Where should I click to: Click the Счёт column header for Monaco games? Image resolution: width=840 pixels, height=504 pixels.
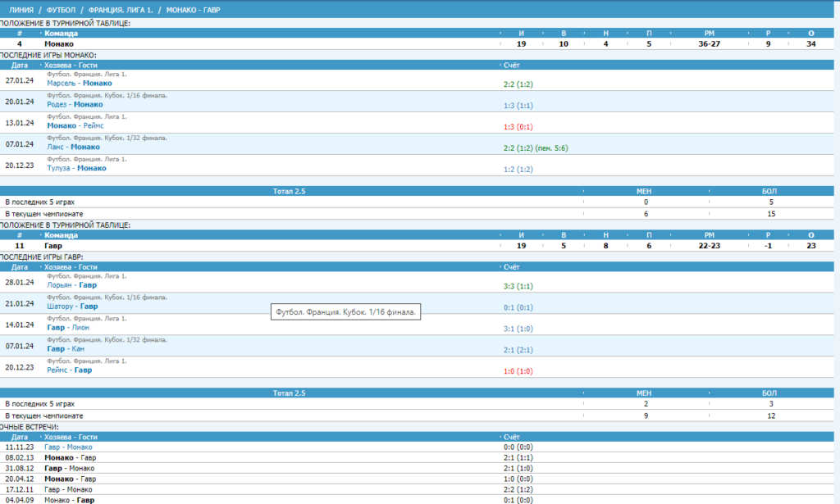512,66
